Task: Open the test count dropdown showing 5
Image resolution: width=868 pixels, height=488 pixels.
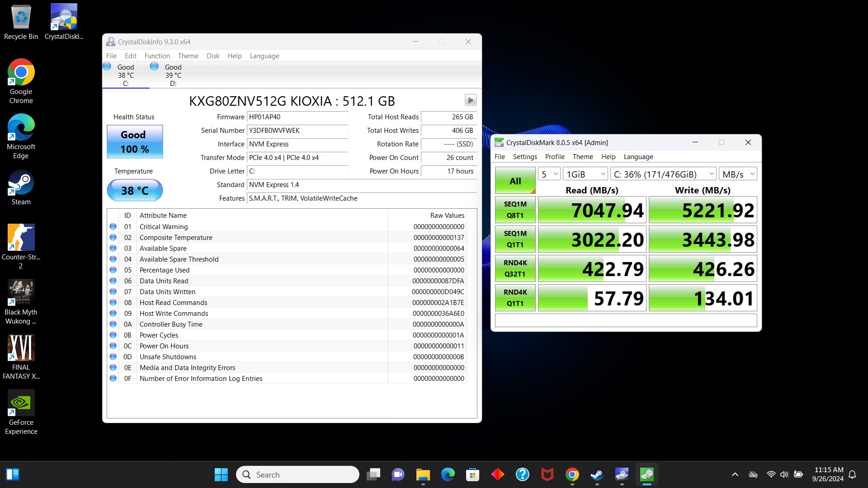Action: click(x=549, y=174)
